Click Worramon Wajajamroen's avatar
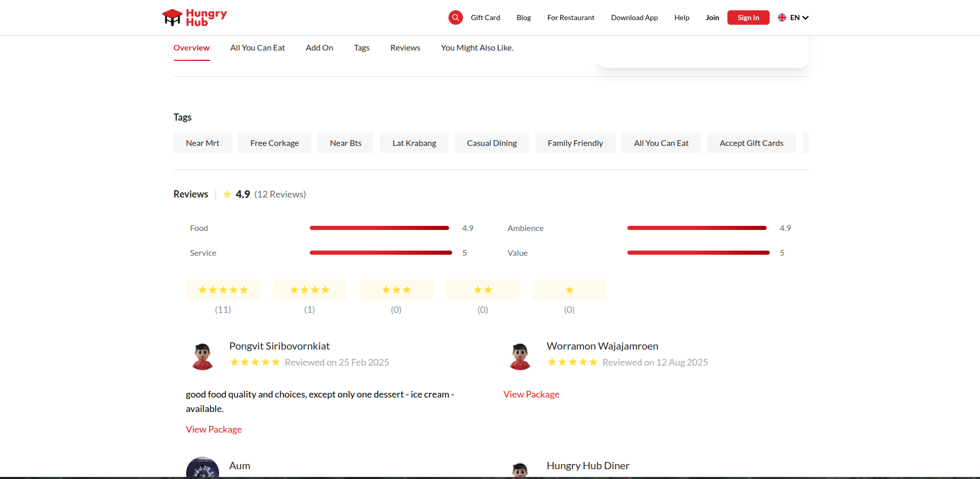Image resolution: width=980 pixels, height=479 pixels. pyautogui.click(x=520, y=356)
